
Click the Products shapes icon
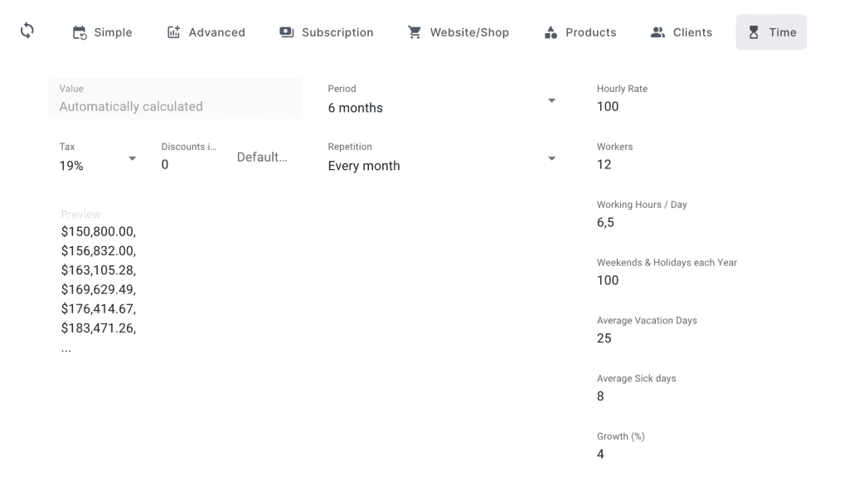[551, 32]
